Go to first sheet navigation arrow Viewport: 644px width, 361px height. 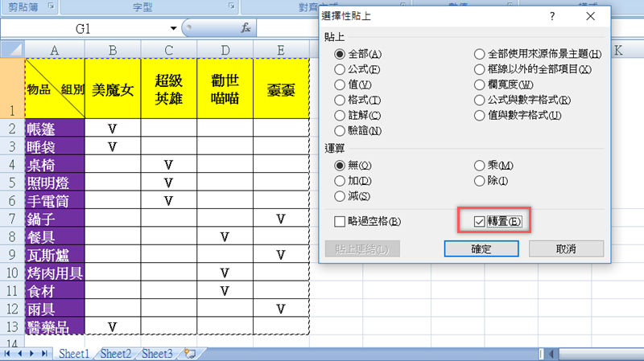7,354
